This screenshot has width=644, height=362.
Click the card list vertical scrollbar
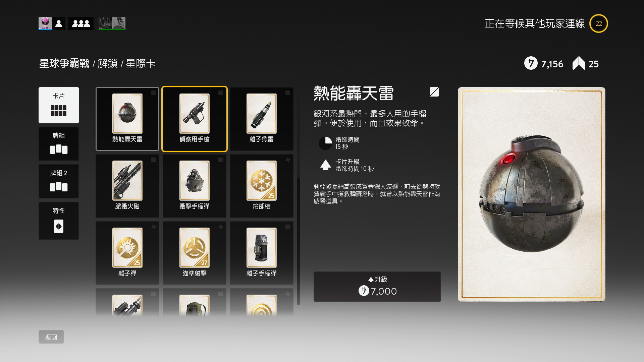(299, 241)
